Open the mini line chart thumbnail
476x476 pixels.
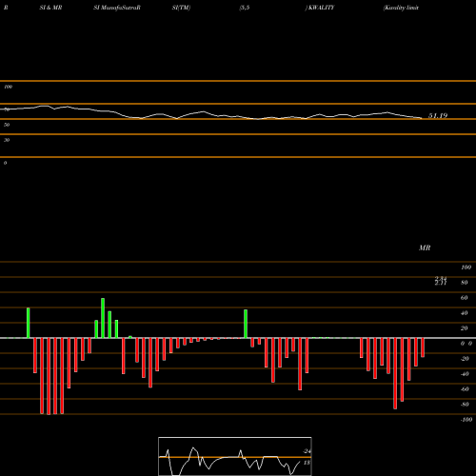235,456
